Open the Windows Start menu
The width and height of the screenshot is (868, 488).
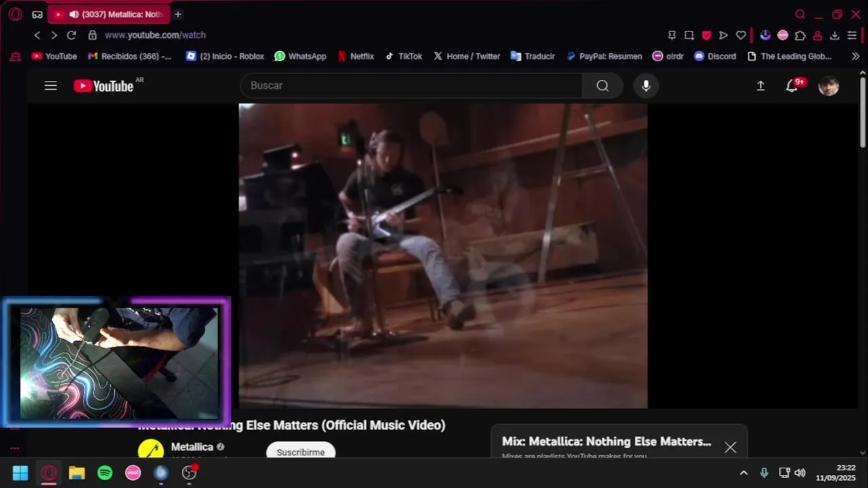pyautogui.click(x=20, y=473)
